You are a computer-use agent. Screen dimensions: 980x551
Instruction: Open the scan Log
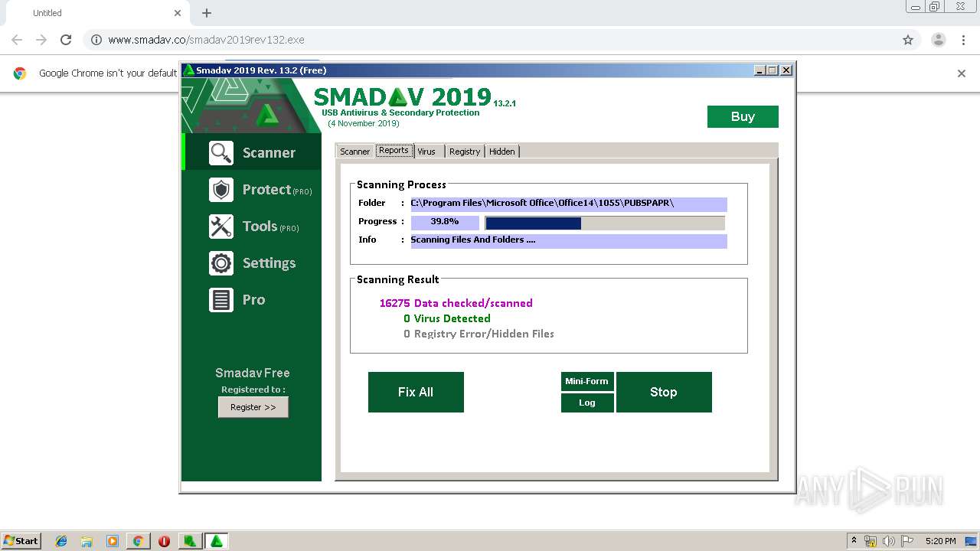[x=587, y=403]
